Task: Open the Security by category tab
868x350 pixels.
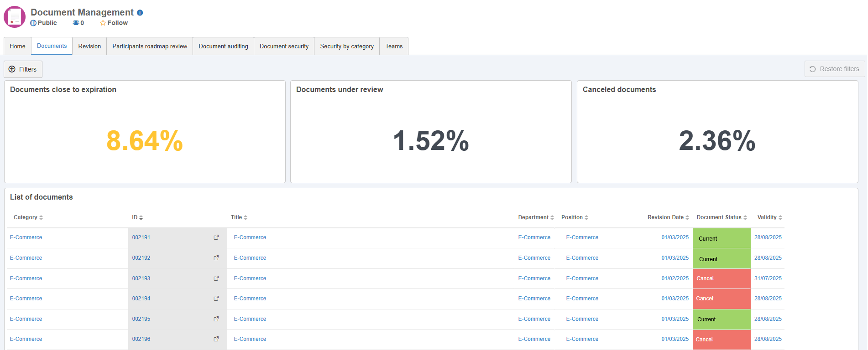Action: pos(347,46)
